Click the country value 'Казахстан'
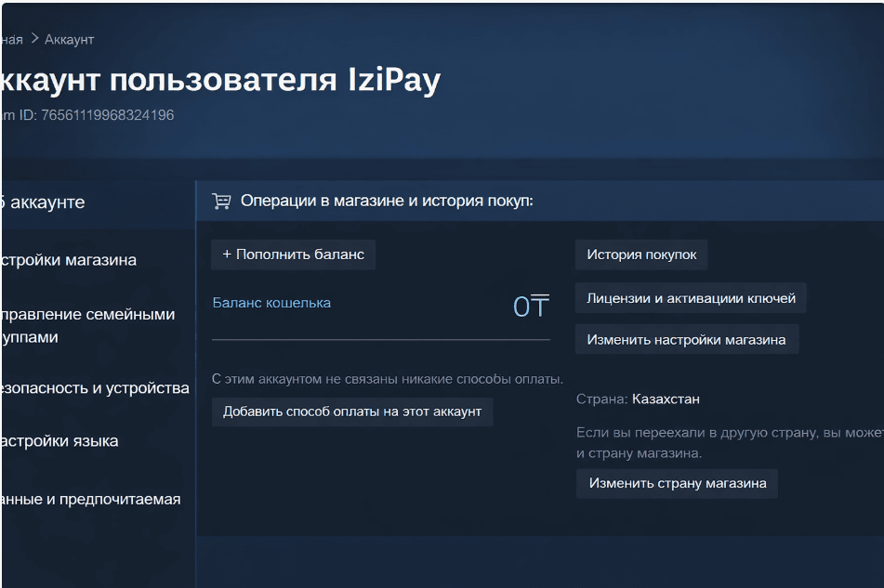This screenshot has height=588, width=884. pos(666,399)
